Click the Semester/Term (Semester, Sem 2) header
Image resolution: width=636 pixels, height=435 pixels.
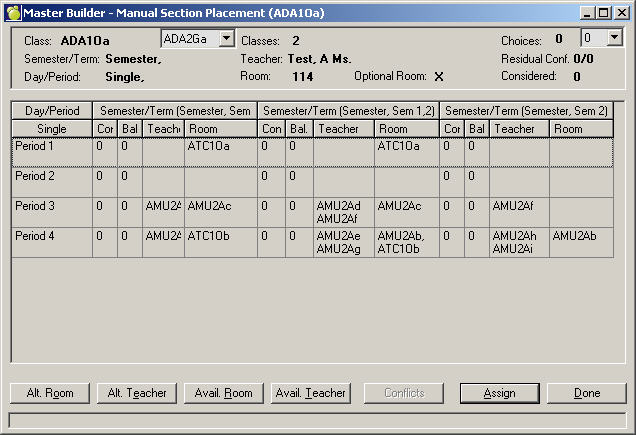pos(526,111)
